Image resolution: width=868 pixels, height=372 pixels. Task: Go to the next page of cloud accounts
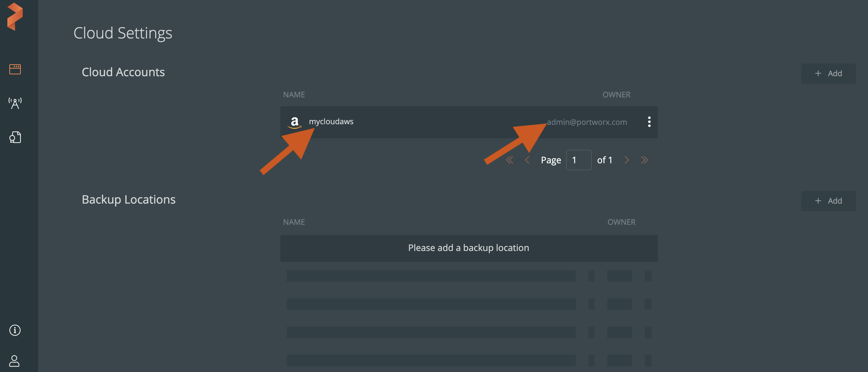click(x=626, y=160)
